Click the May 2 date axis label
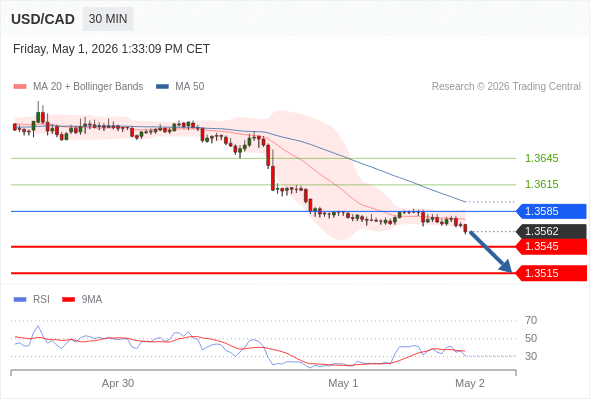This screenshot has width=590, height=400. click(470, 383)
